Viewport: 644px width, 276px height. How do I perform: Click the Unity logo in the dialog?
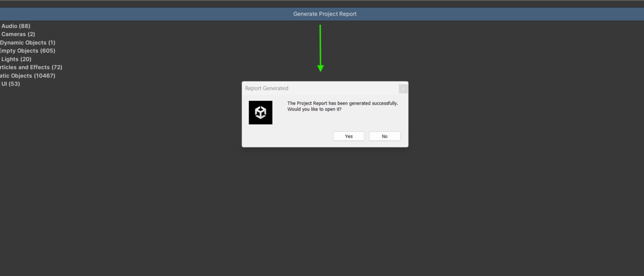260,112
